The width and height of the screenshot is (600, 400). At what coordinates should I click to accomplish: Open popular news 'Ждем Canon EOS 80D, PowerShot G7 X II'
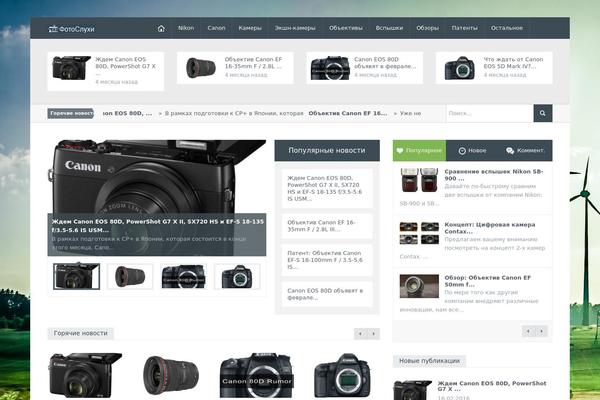327,188
